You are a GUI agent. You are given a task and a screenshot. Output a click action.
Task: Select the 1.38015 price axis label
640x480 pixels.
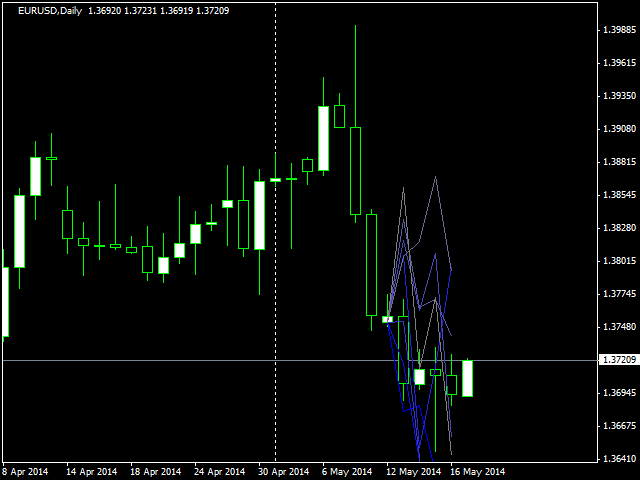coord(619,261)
